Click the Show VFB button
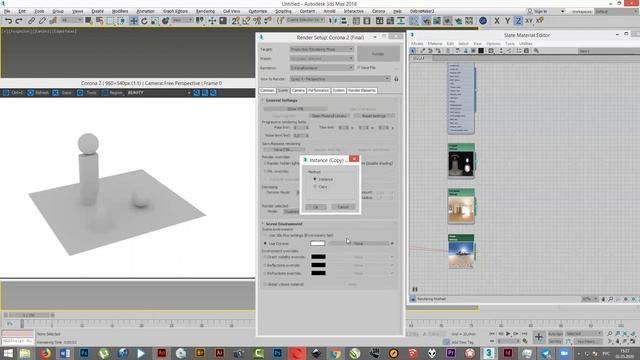Screen dimensions: 640x360 tap(295, 109)
